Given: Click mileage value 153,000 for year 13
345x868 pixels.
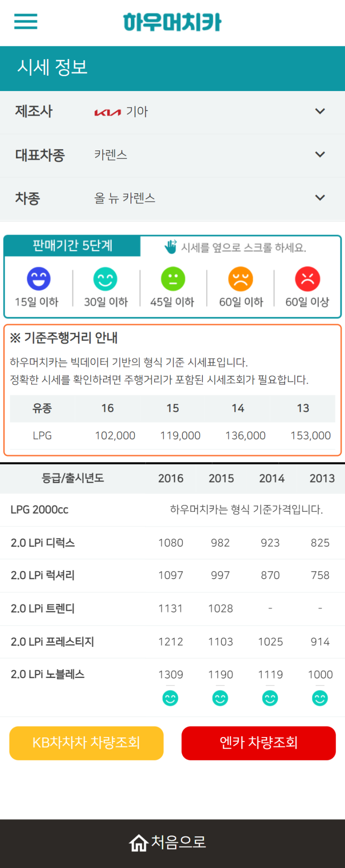Looking at the screenshot, I should (x=311, y=436).
